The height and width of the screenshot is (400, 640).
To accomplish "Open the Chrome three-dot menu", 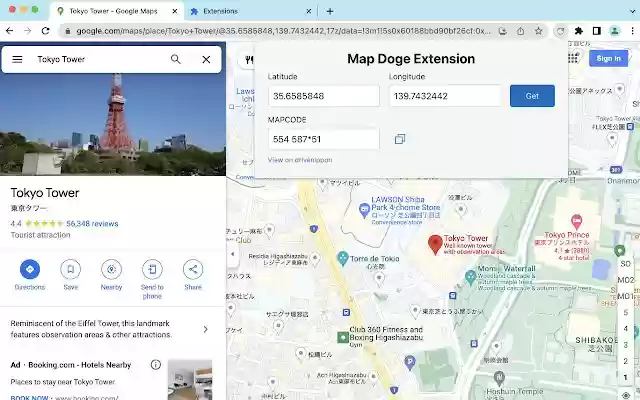I will coord(632,31).
